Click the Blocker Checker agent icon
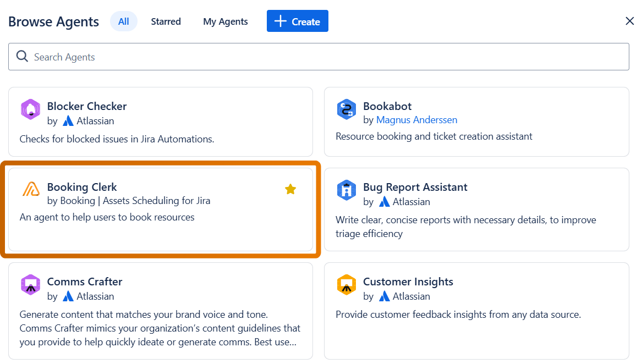 pyautogui.click(x=31, y=109)
